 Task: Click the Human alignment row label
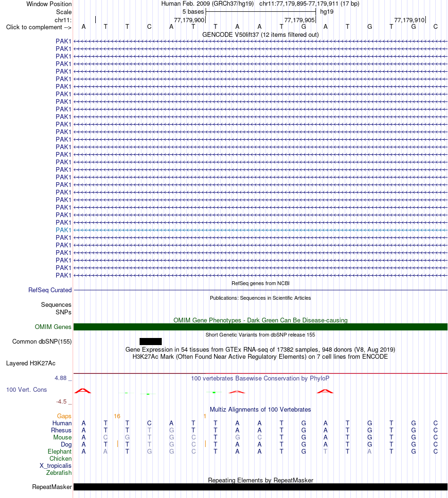[x=62, y=423]
